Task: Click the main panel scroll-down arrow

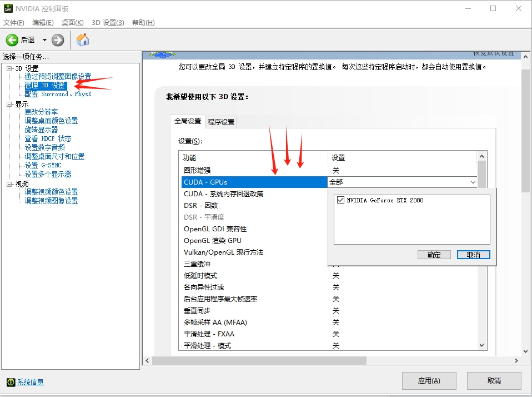Action: pos(525,351)
